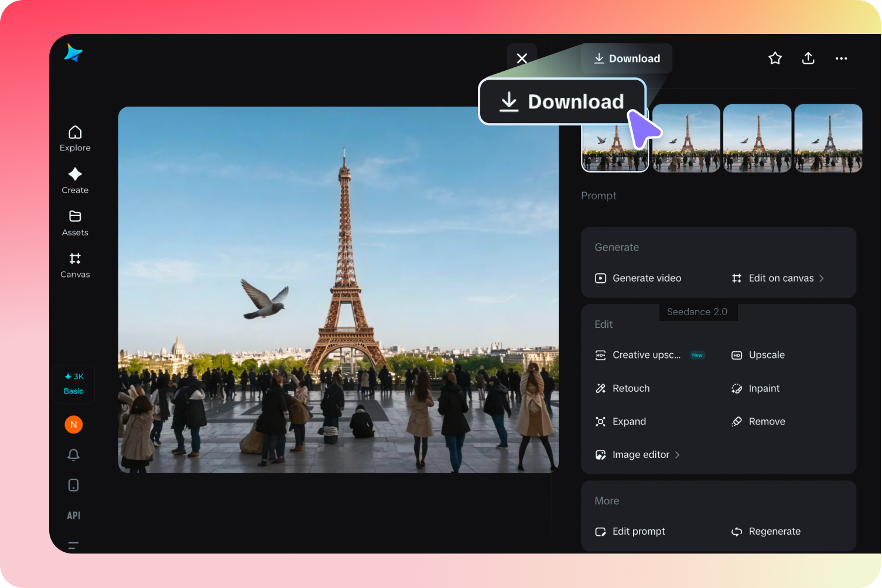Image resolution: width=882 pixels, height=588 pixels.
Task: Click the Generate section heading
Action: tap(617, 247)
